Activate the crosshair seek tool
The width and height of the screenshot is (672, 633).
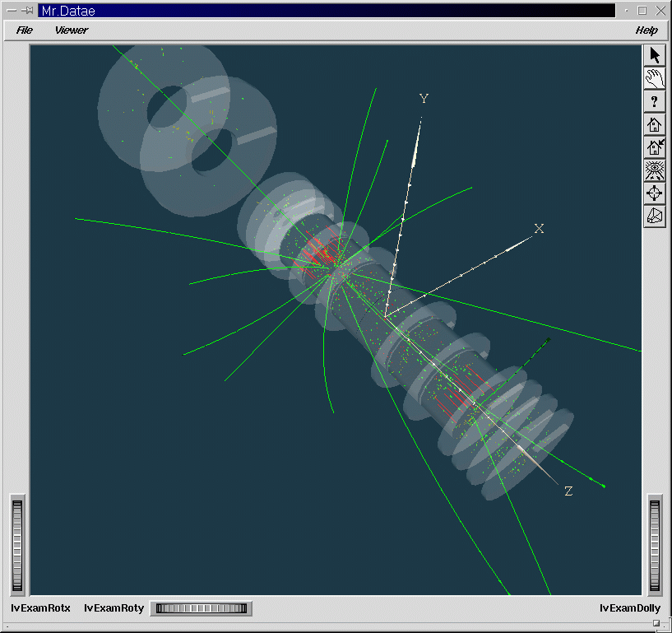tap(655, 193)
